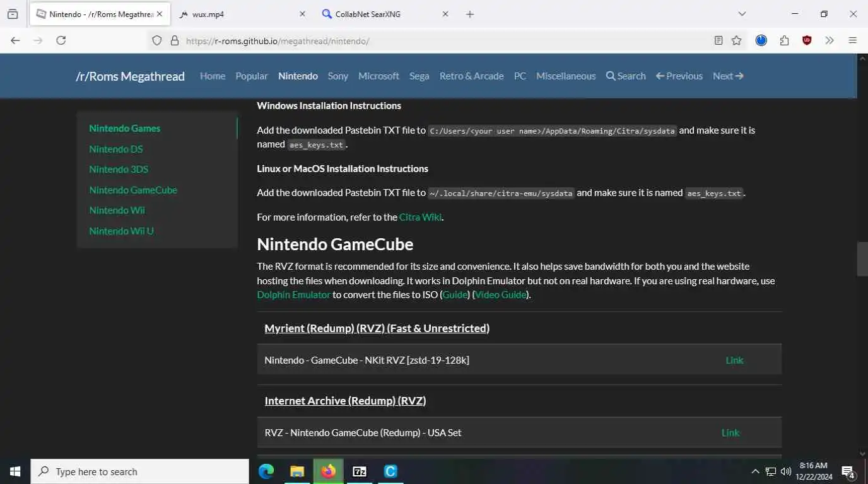Select Nintendo Wii in the sidebar
This screenshot has height=484, width=868.
(x=117, y=210)
